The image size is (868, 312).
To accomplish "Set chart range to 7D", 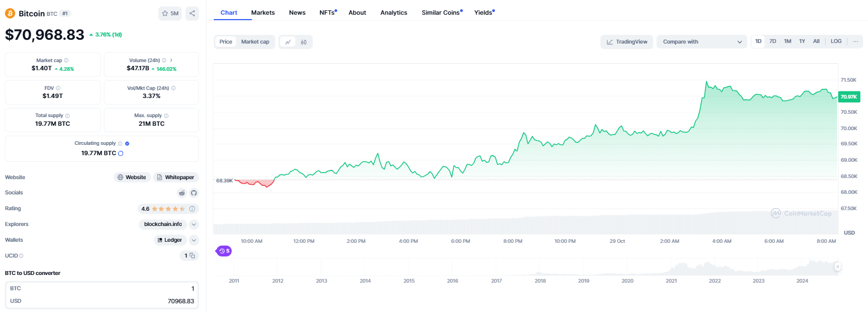I will (773, 41).
